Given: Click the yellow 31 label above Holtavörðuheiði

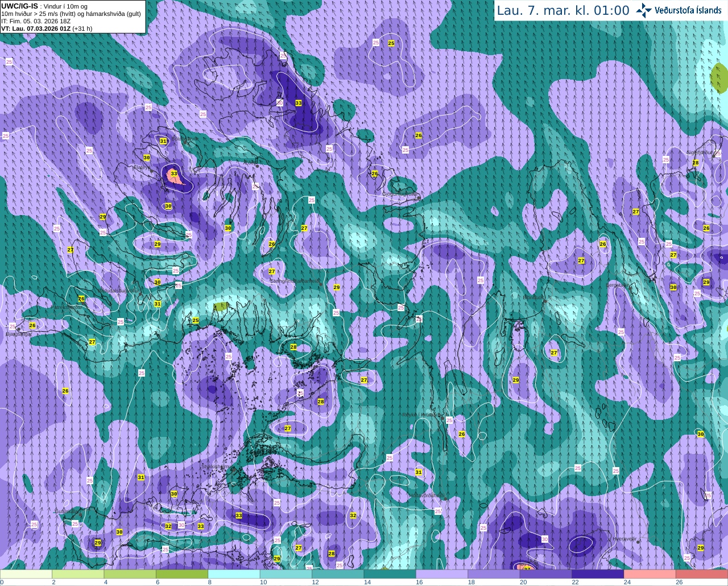Looking at the screenshot, I should coord(419,472).
